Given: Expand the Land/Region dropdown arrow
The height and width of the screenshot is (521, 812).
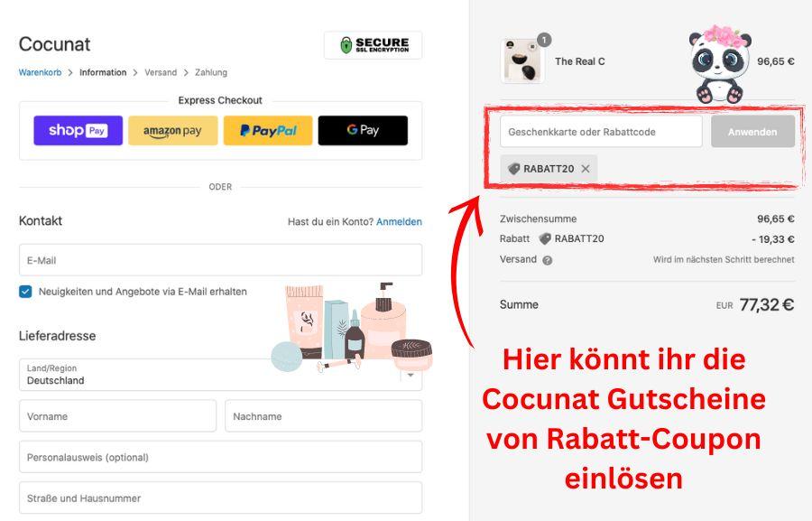Looking at the screenshot, I should (x=411, y=375).
